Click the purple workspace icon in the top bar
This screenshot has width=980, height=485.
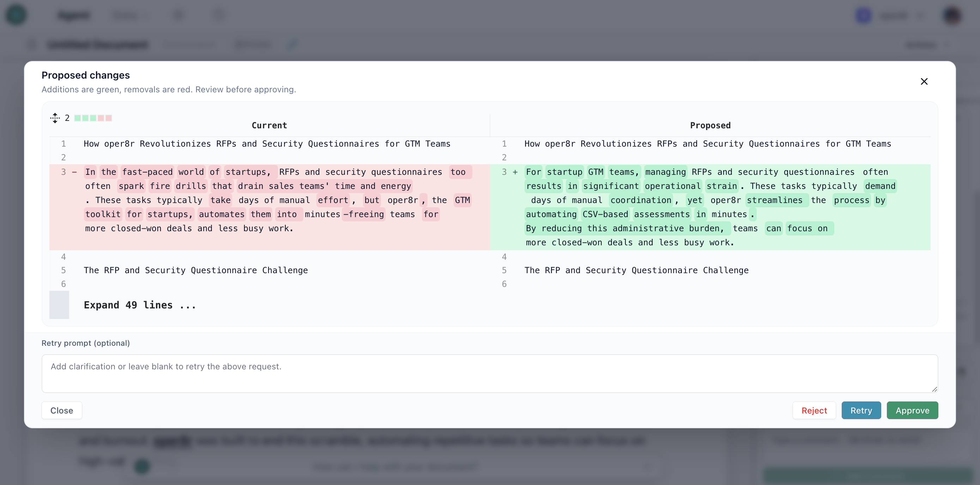(x=863, y=15)
